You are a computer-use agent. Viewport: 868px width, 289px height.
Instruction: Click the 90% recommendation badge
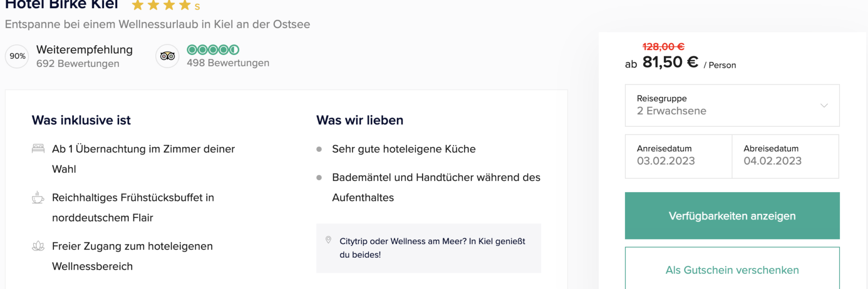(17, 56)
